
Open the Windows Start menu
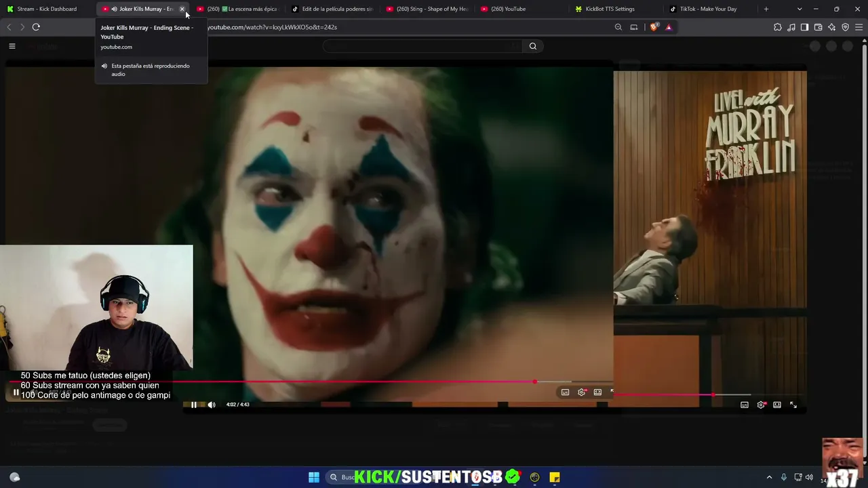coord(314,477)
